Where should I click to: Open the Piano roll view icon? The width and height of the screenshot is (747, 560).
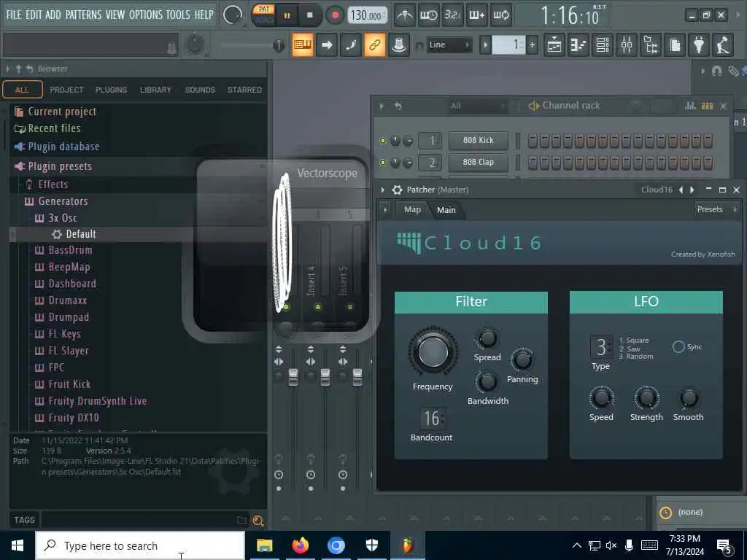click(578, 45)
